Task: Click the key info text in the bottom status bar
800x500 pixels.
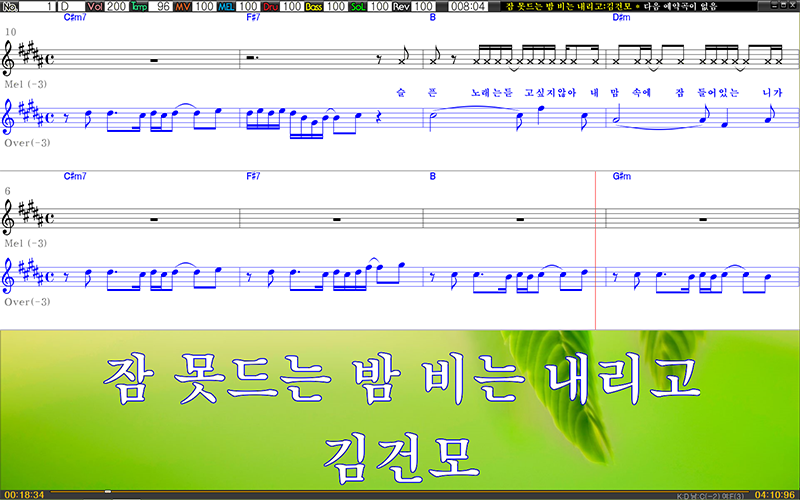Action: click(710, 496)
